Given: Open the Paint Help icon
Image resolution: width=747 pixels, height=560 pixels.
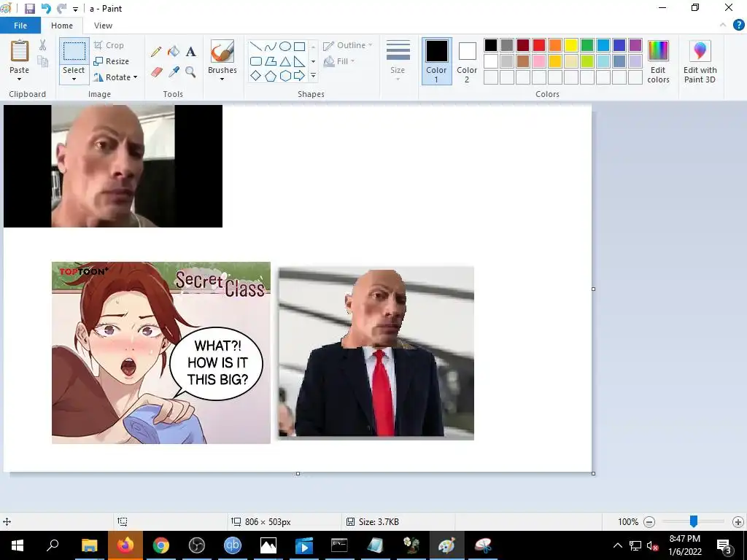Looking at the screenshot, I should [x=738, y=26].
